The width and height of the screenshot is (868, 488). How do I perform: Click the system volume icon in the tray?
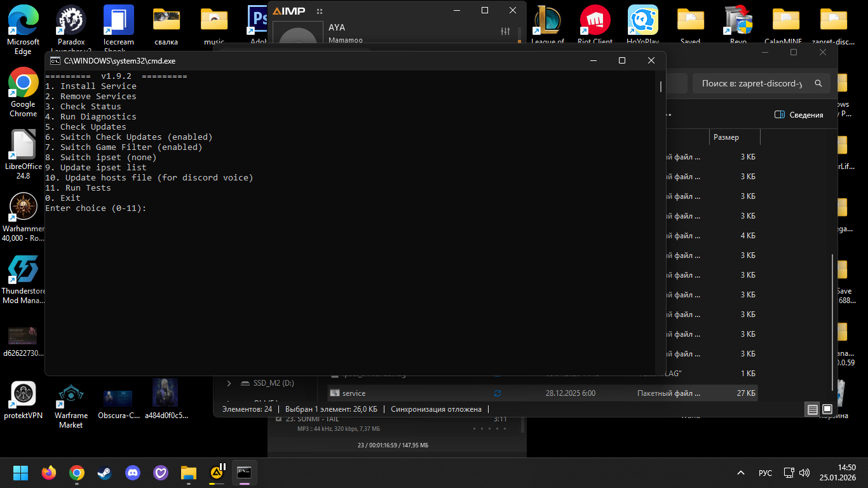coord(804,473)
